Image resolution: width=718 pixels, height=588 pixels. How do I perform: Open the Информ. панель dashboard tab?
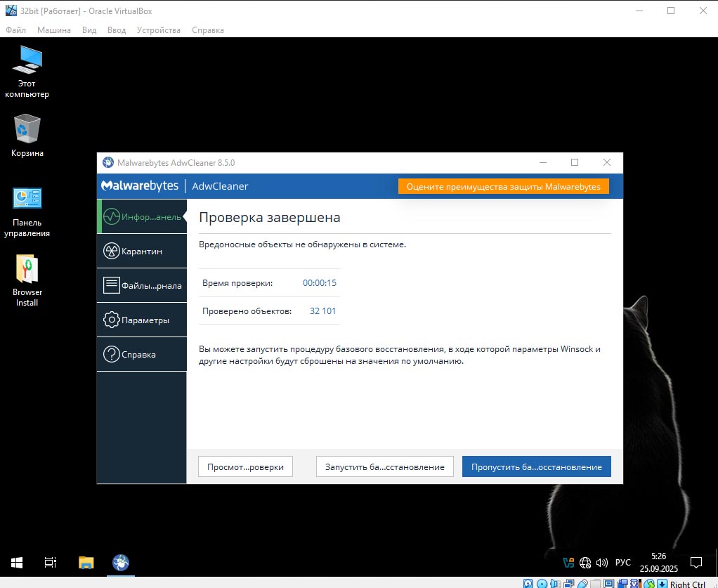click(x=142, y=216)
